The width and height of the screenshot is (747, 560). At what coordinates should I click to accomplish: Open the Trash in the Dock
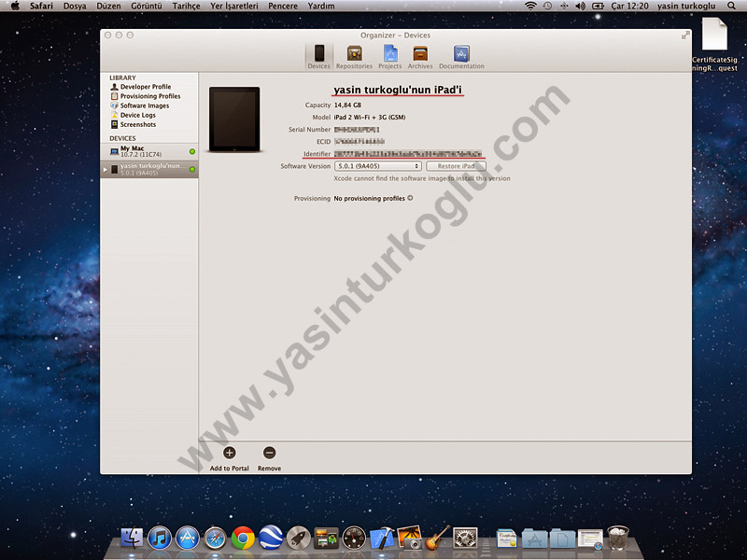(x=618, y=538)
